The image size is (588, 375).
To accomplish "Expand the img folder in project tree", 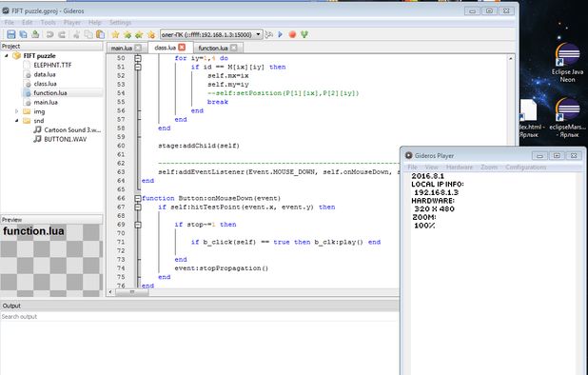I will coord(16,111).
